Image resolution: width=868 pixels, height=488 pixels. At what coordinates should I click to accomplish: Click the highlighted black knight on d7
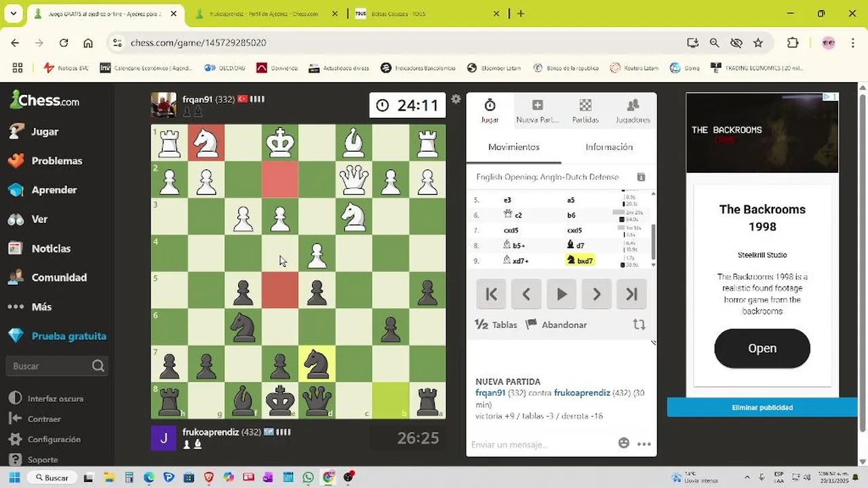(x=317, y=364)
